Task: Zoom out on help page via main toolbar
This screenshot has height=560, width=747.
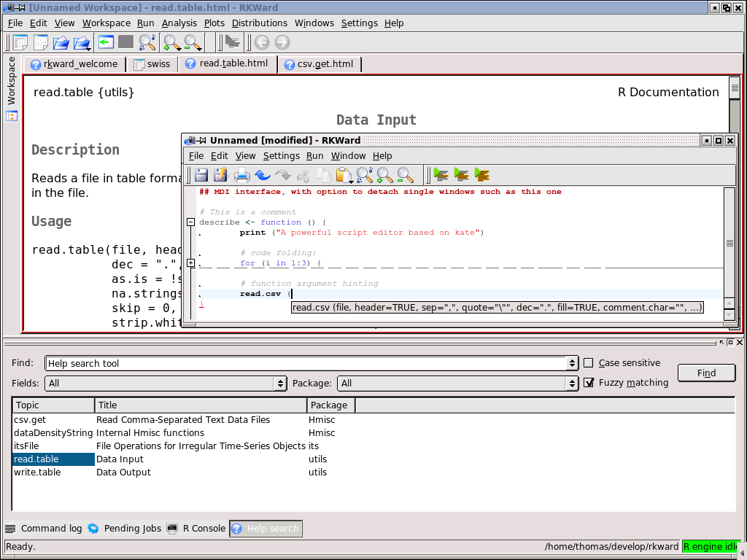Action: pos(193,43)
